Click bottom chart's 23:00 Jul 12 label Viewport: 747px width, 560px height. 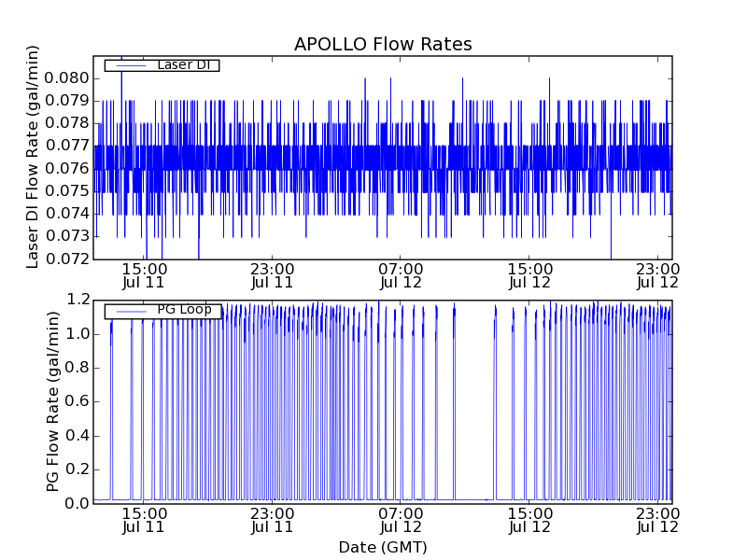[x=657, y=521]
